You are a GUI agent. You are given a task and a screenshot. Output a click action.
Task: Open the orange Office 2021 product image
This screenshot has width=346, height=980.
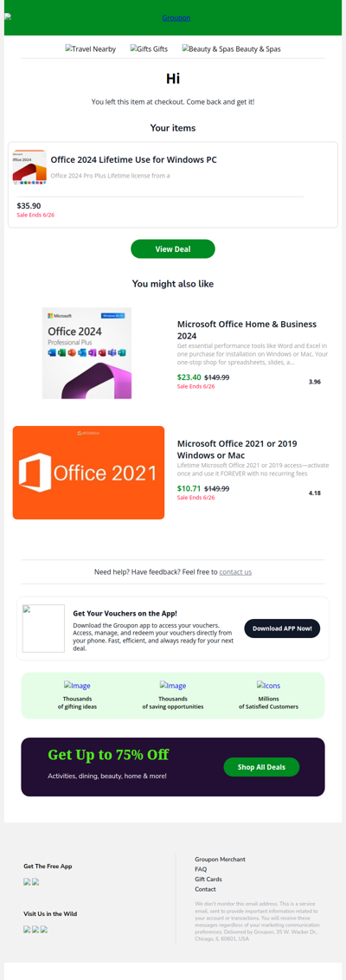(x=89, y=473)
